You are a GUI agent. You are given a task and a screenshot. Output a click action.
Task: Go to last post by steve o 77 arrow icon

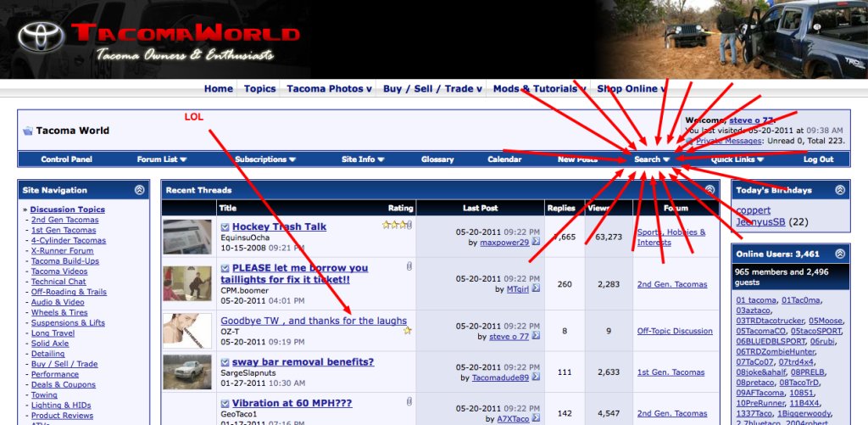(536, 336)
